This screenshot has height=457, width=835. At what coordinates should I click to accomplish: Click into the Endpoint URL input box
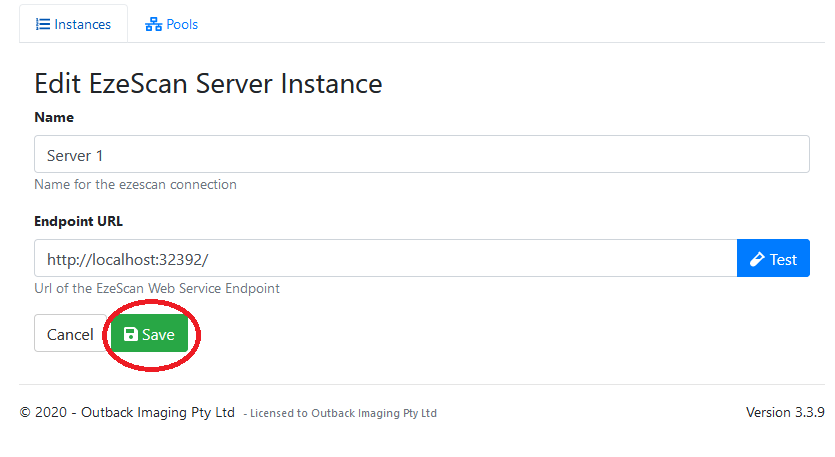(385, 259)
